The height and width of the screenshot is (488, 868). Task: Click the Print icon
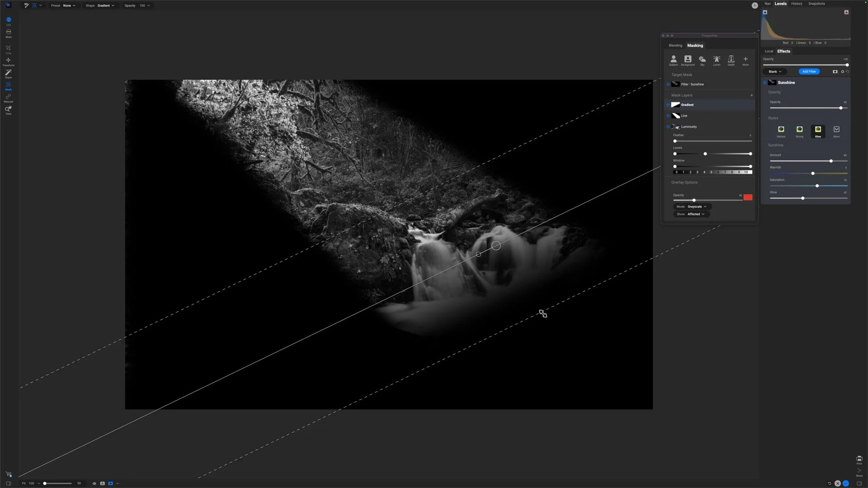click(x=859, y=460)
